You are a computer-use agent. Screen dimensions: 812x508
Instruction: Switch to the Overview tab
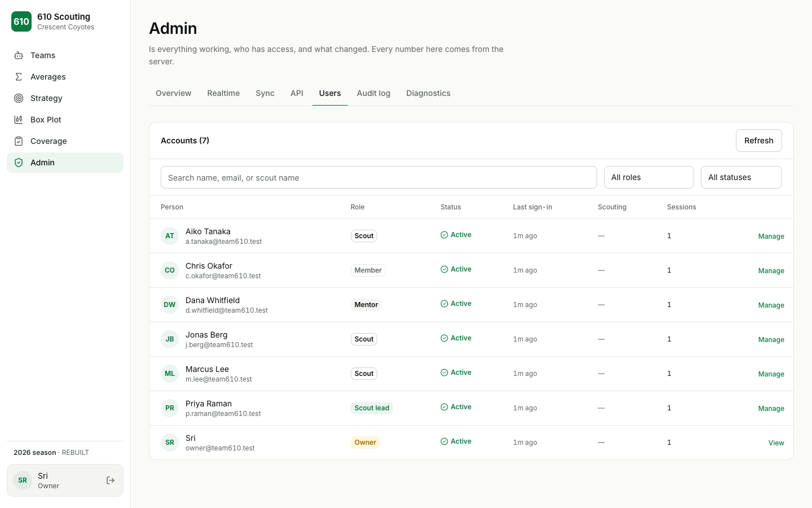point(174,93)
